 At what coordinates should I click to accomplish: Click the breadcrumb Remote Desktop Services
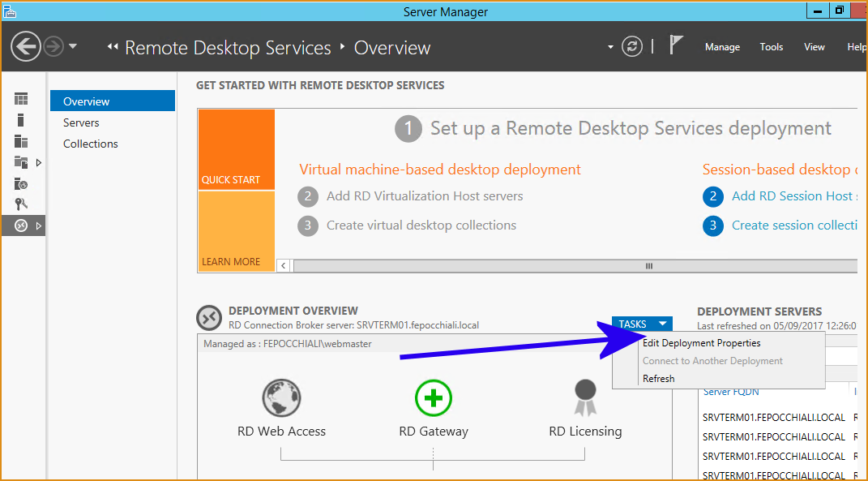228,48
